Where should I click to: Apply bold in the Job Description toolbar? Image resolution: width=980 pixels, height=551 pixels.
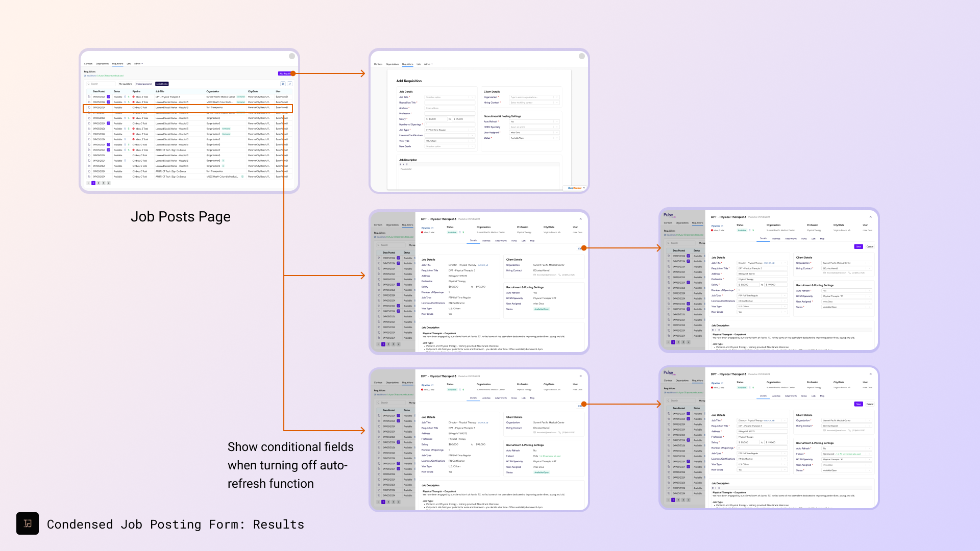coord(401,164)
